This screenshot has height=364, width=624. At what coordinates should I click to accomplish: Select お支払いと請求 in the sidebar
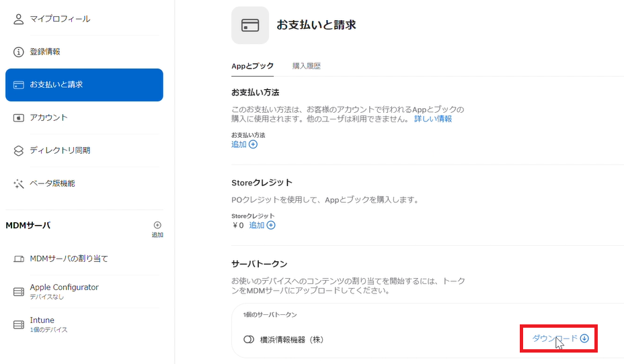84,85
